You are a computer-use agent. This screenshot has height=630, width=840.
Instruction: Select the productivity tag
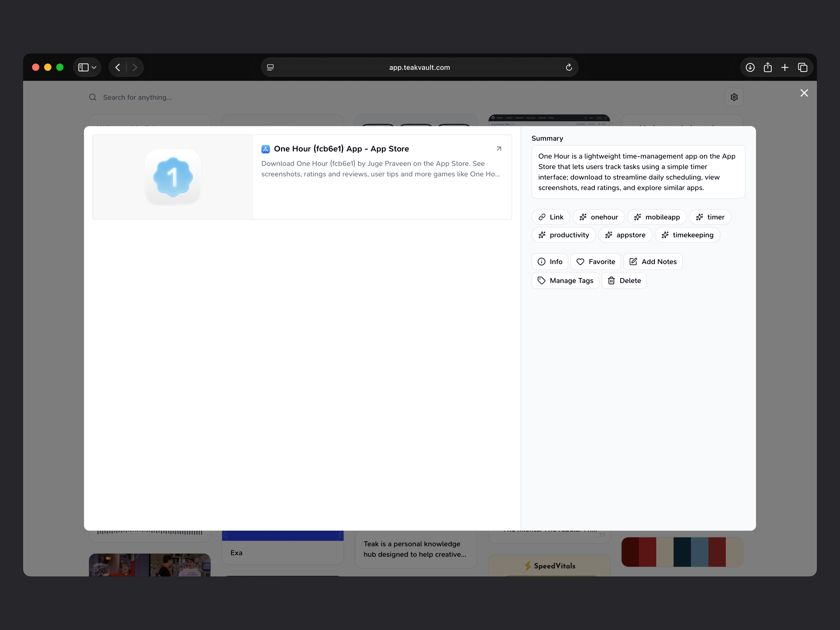(564, 235)
